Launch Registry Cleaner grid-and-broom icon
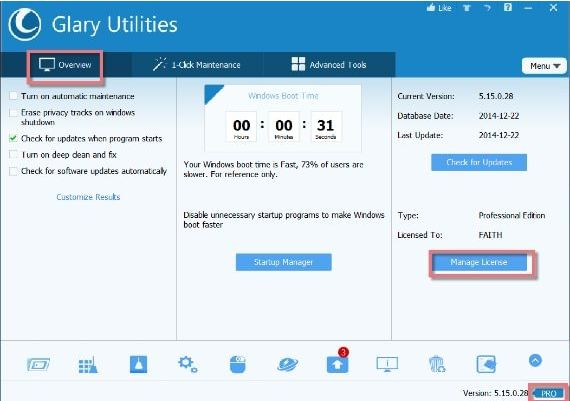 (88, 364)
